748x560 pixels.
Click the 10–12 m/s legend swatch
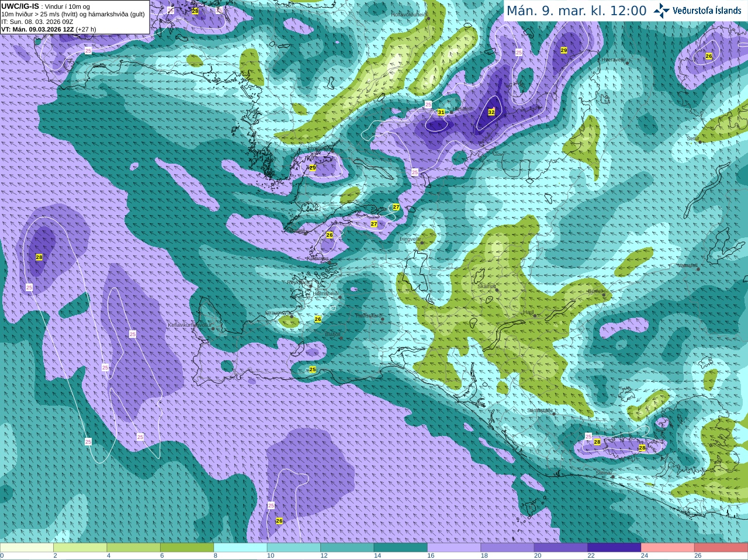(294, 548)
